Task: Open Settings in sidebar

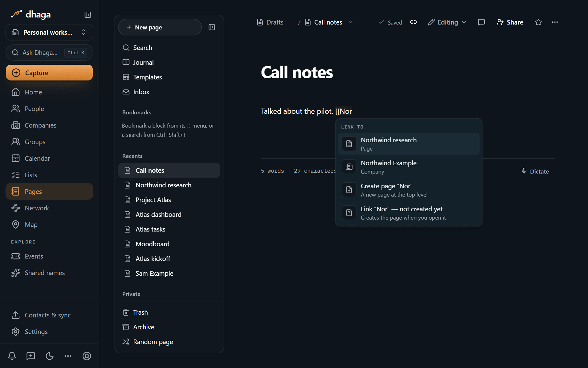Action: 49,332
